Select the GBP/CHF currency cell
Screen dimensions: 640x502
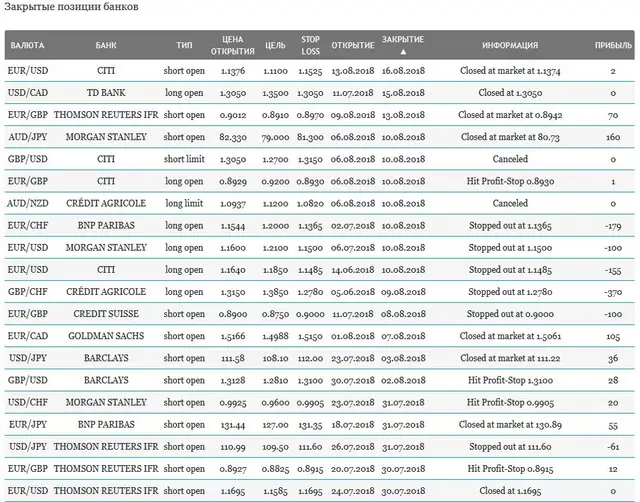coord(27,291)
